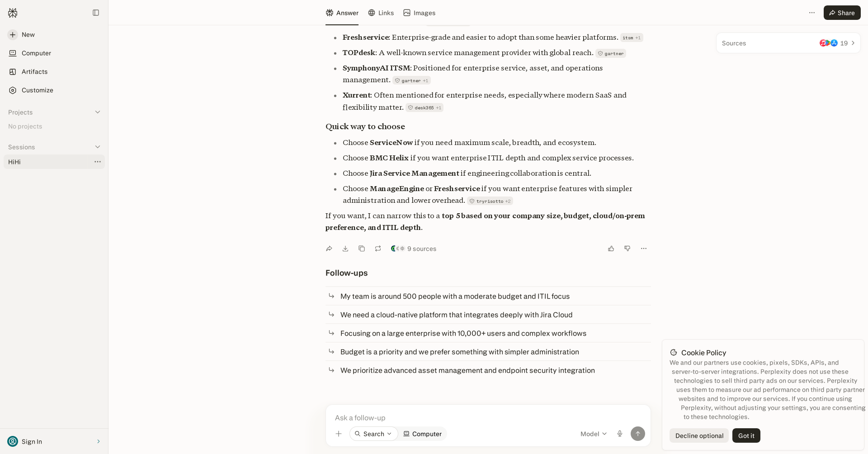Click the plus attach icon in composer
The height and width of the screenshot is (454, 868).
[x=339, y=434]
